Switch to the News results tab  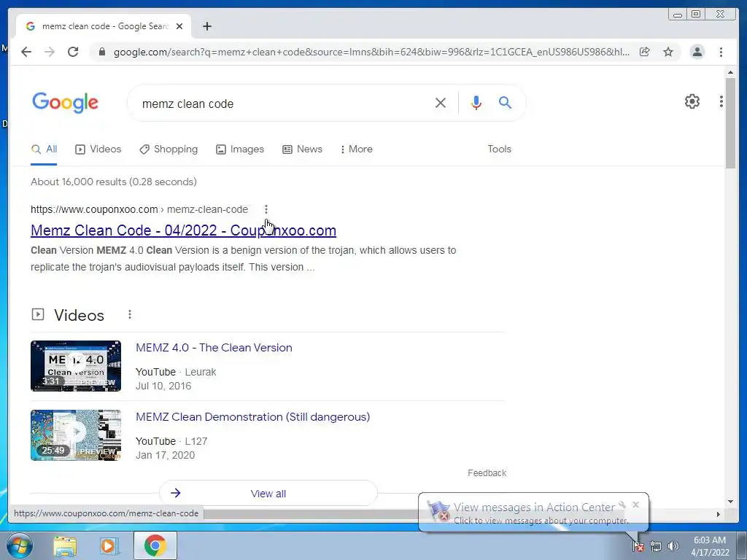coord(302,149)
